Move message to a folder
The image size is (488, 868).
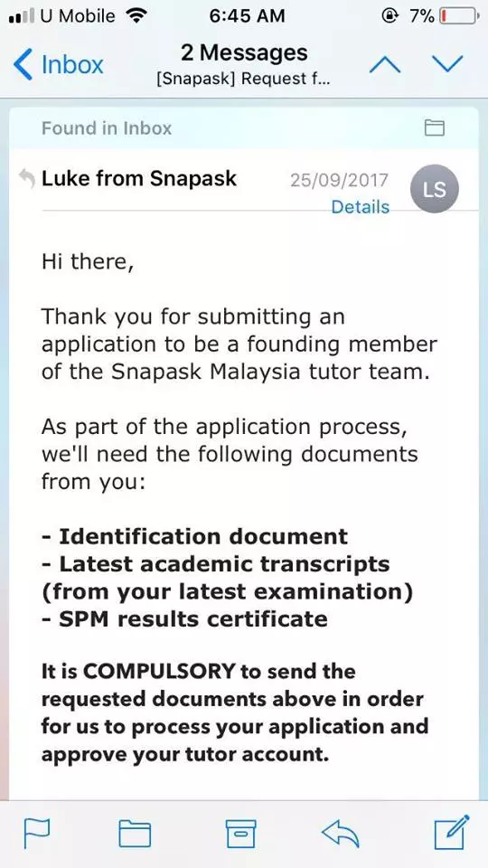point(135,834)
